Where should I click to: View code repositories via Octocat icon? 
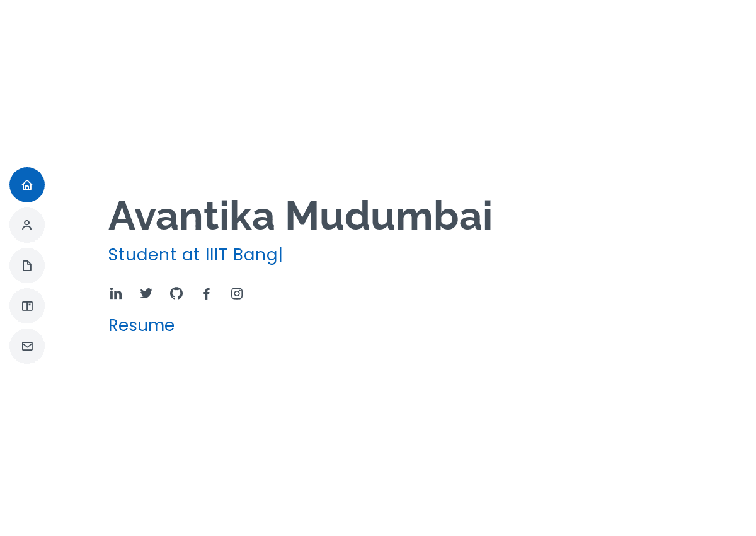click(176, 293)
